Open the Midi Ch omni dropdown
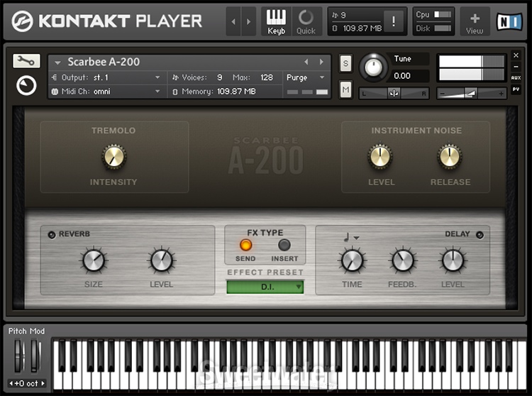This screenshot has width=532, height=396. tap(107, 92)
